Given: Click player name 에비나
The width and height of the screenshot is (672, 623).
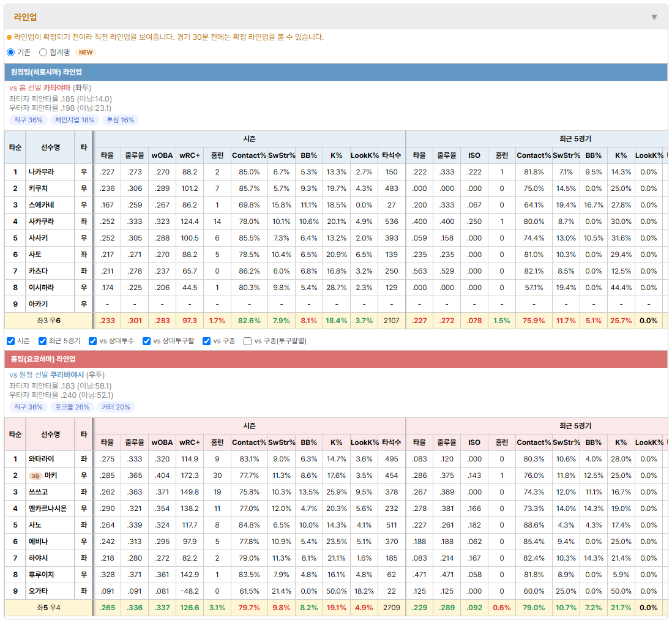Looking at the screenshot, I should pyautogui.click(x=38, y=542).
